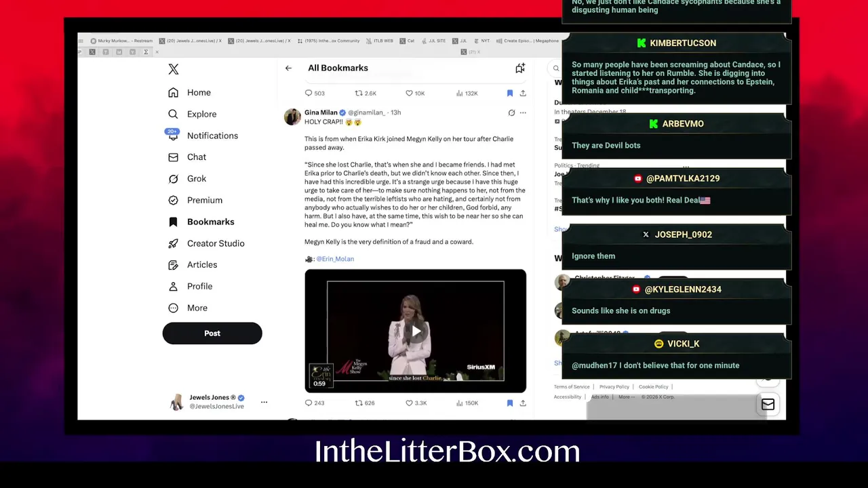
Task: Click @PAMTYLKA2129 chat username
Action: [x=682, y=178]
